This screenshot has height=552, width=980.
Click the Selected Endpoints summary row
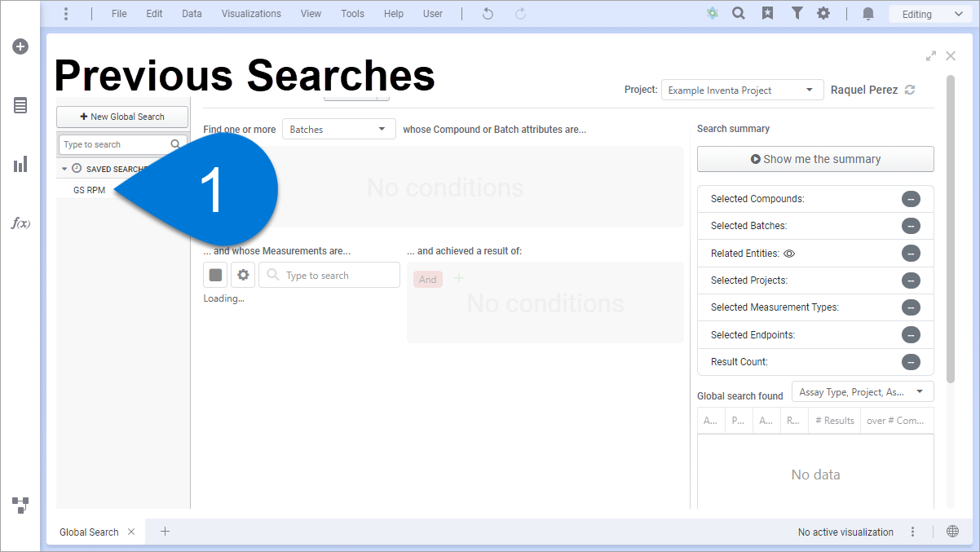coord(815,335)
